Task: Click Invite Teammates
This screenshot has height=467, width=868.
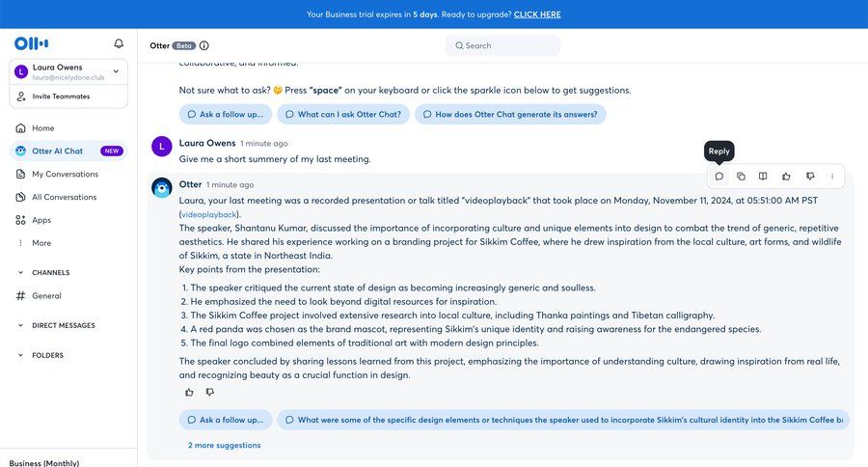Action: [x=68, y=96]
